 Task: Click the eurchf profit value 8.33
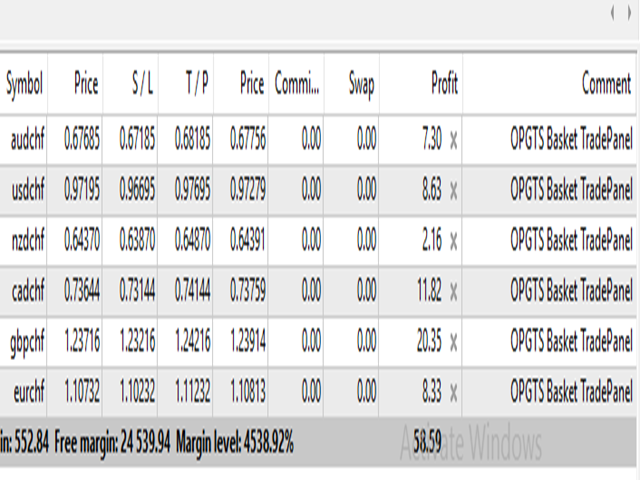coord(432,391)
